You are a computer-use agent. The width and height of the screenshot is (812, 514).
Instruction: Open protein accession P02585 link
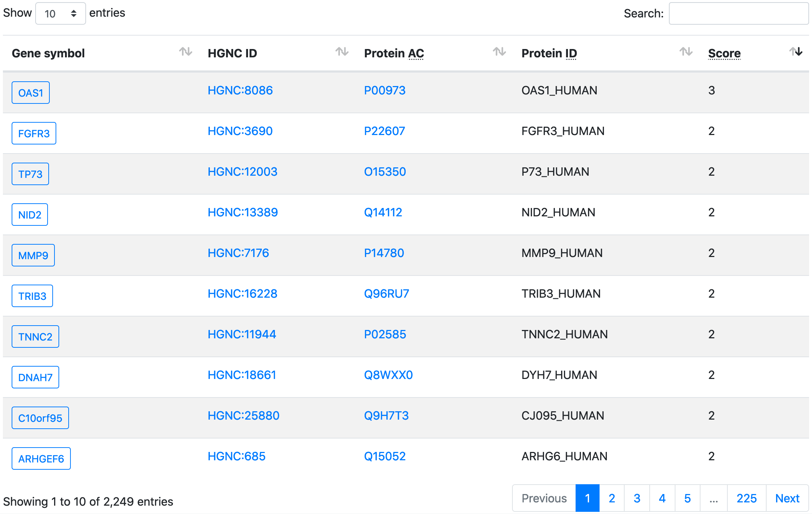pyautogui.click(x=385, y=334)
